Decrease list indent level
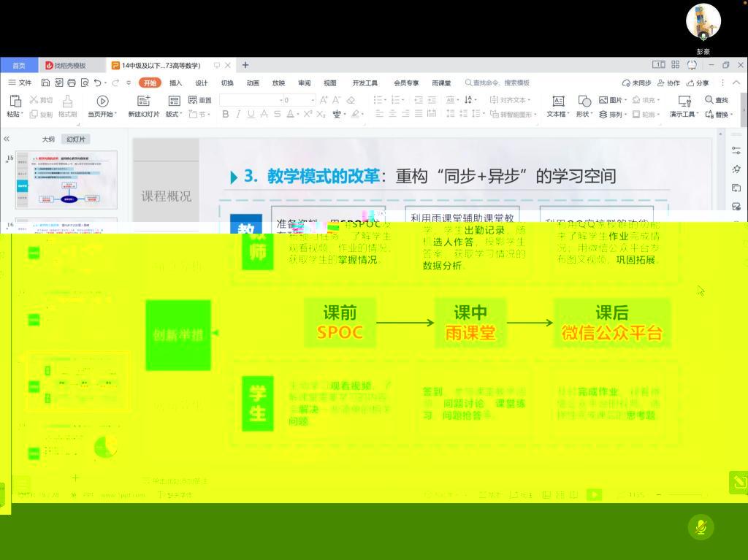This screenshot has height=560, width=748. pos(419,100)
